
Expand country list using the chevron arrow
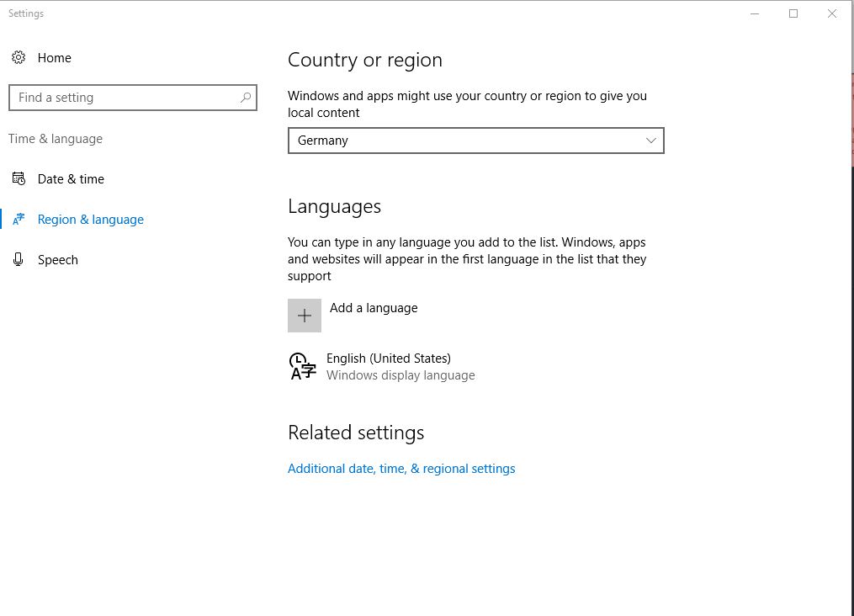pos(650,141)
